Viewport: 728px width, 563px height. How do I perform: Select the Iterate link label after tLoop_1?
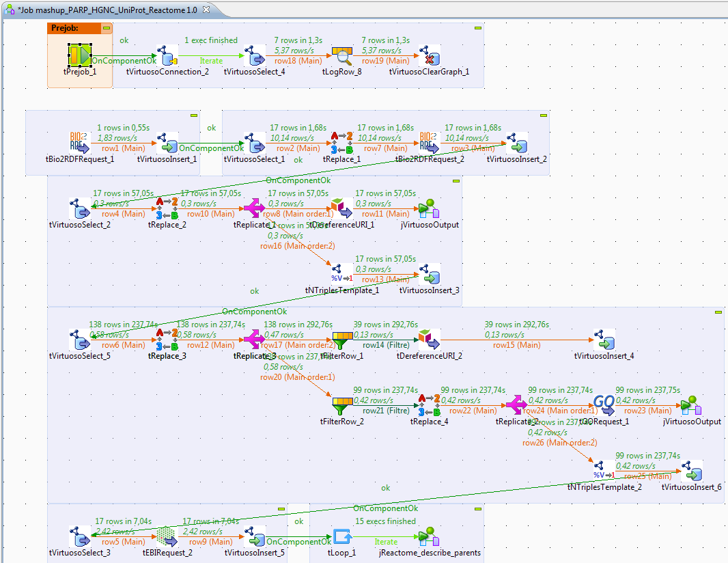tap(386, 541)
